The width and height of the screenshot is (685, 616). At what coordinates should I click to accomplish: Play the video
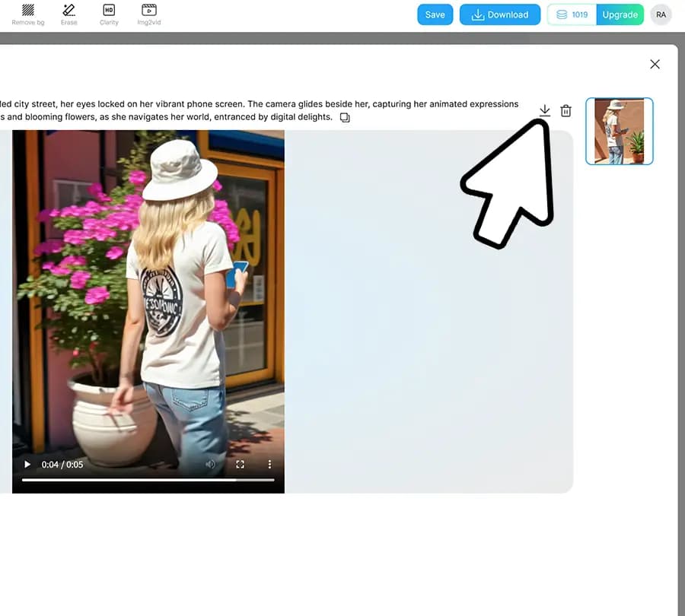click(27, 464)
